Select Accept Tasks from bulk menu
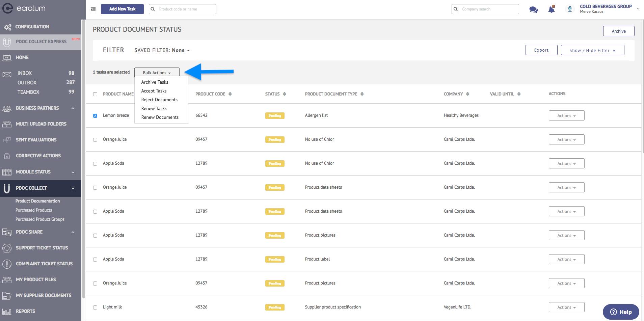Image resolution: width=644 pixels, height=321 pixels. coord(154,91)
